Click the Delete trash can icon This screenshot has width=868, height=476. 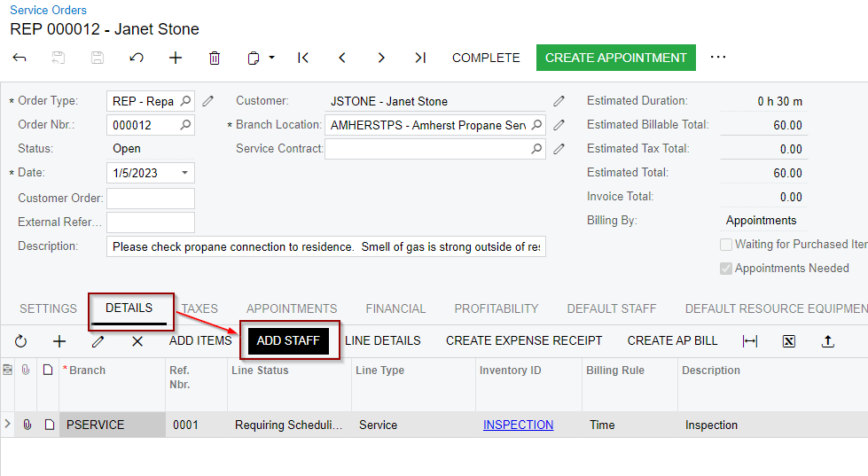(215, 58)
